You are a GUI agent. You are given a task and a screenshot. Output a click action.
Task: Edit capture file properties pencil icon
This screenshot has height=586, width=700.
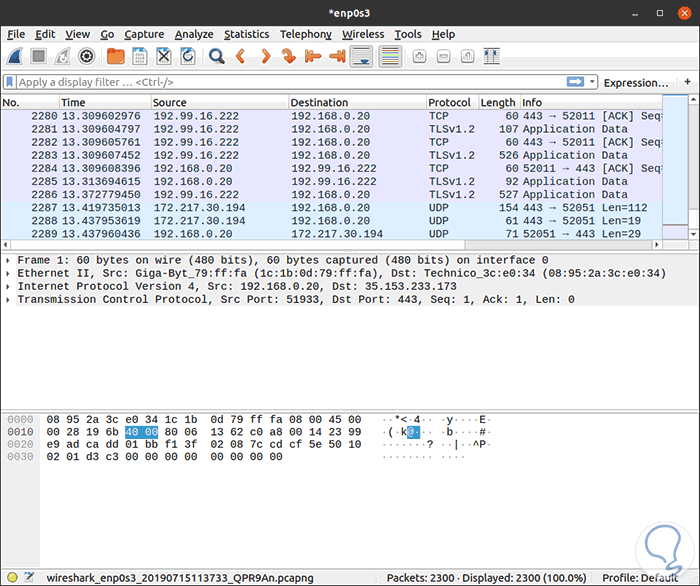(x=29, y=577)
